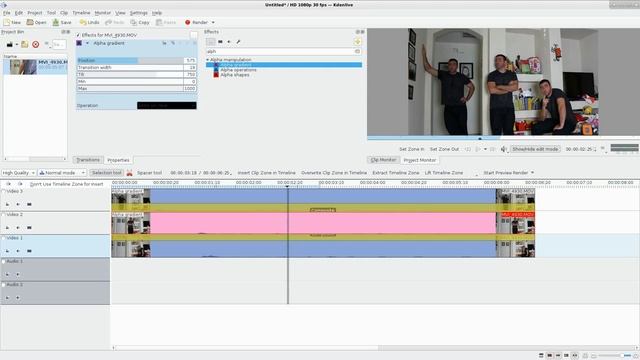Toggle the Video 2 track checkbox
The height and width of the screenshot is (360, 640).
[x=4, y=215]
